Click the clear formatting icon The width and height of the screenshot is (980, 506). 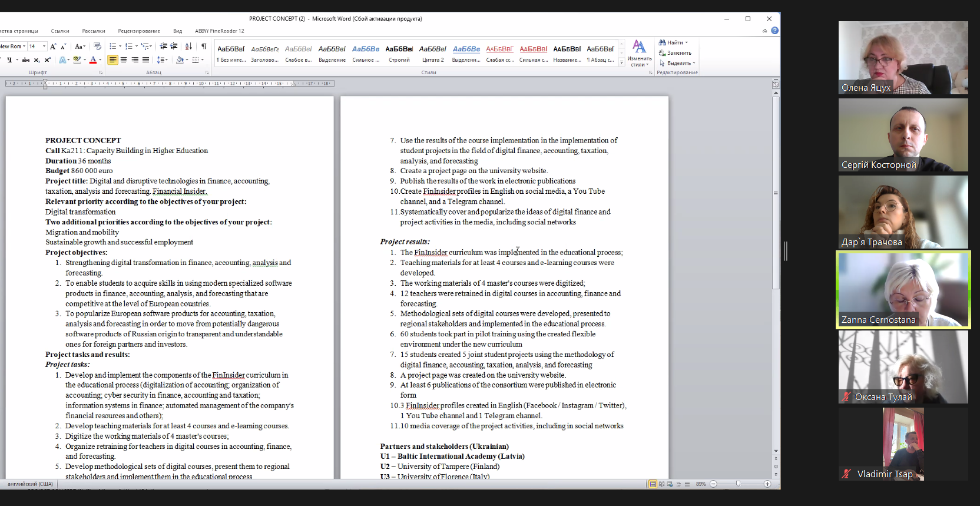click(98, 47)
